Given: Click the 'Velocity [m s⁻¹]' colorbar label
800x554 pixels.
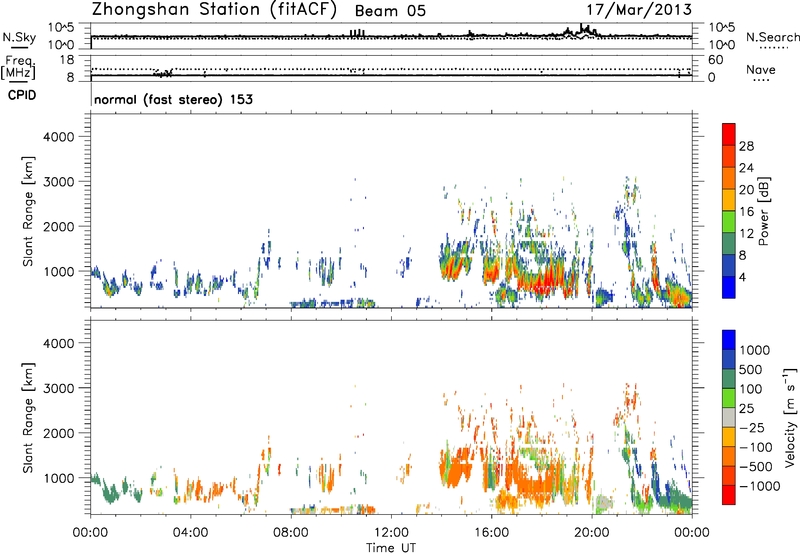Looking at the screenshot, I should pos(790,417).
